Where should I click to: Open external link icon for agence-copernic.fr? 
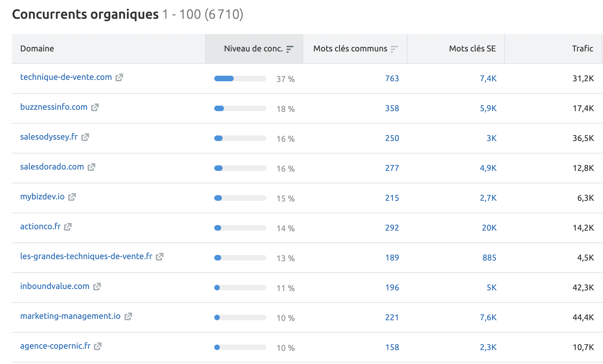coord(98,346)
